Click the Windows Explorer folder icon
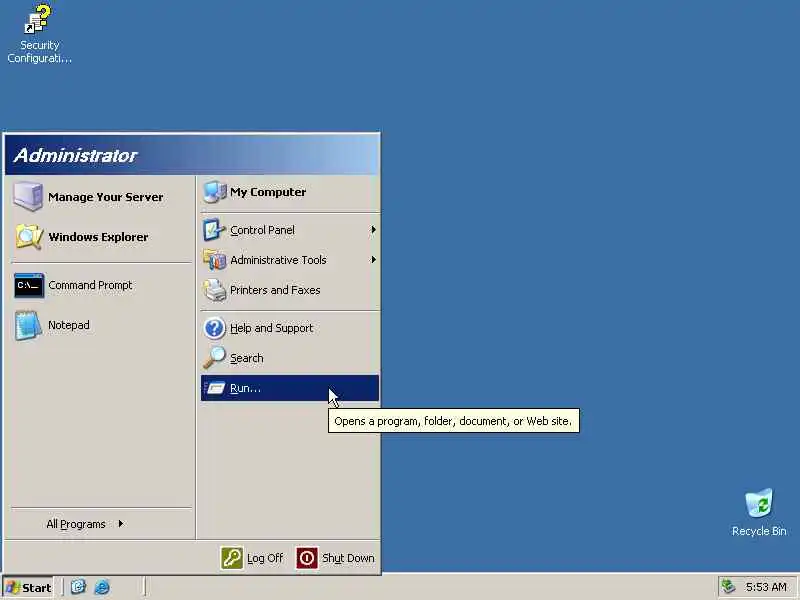 29,237
